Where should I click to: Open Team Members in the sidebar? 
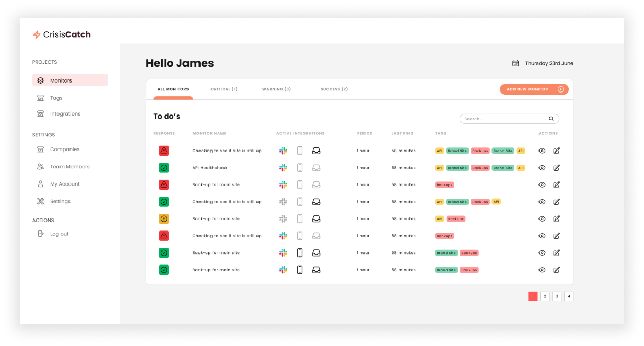pos(69,167)
